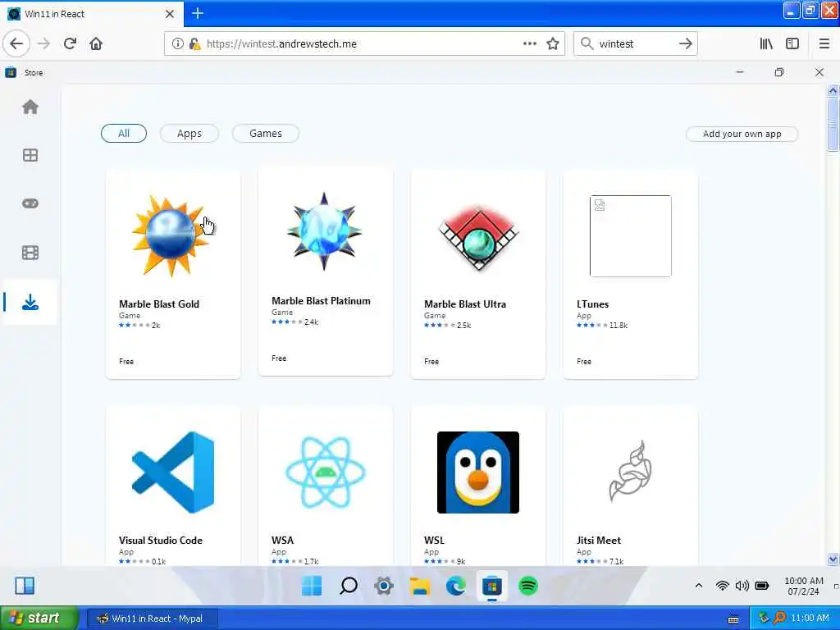Click the Marble Blast Platinum title

(321, 300)
